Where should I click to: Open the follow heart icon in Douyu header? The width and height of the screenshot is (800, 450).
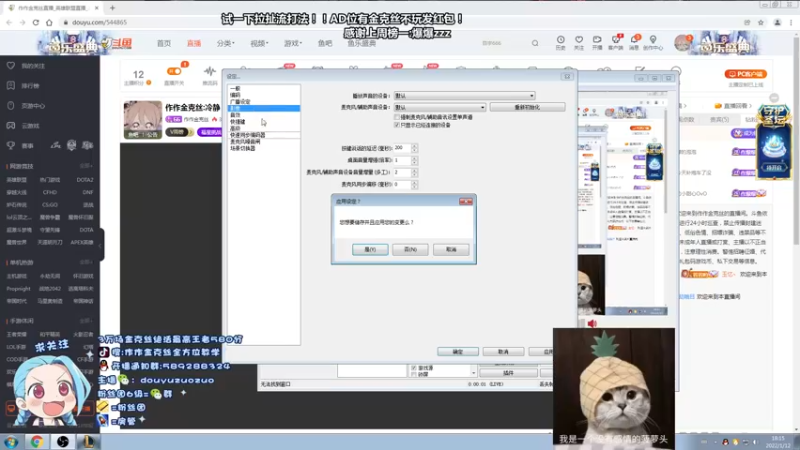click(x=579, y=42)
